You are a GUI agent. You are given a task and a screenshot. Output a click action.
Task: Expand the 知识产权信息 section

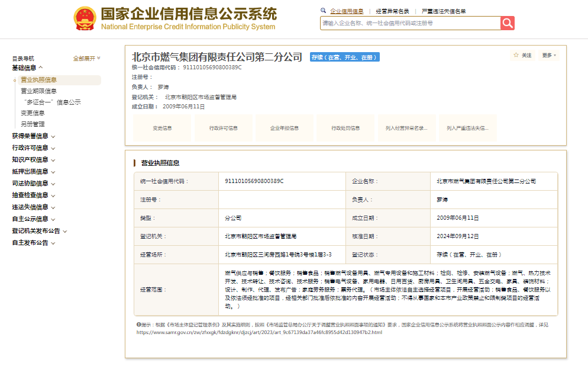(x=34, y=160)
